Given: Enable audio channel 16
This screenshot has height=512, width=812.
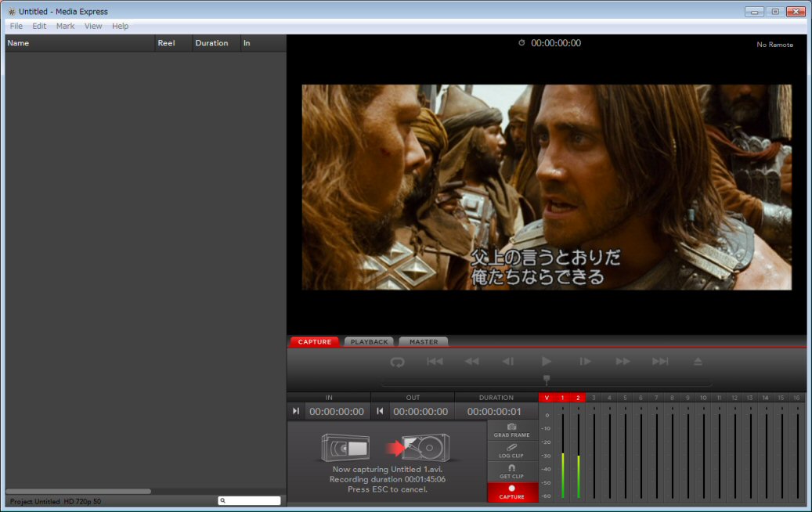Looking at the screenshot, I should point(796,398).
